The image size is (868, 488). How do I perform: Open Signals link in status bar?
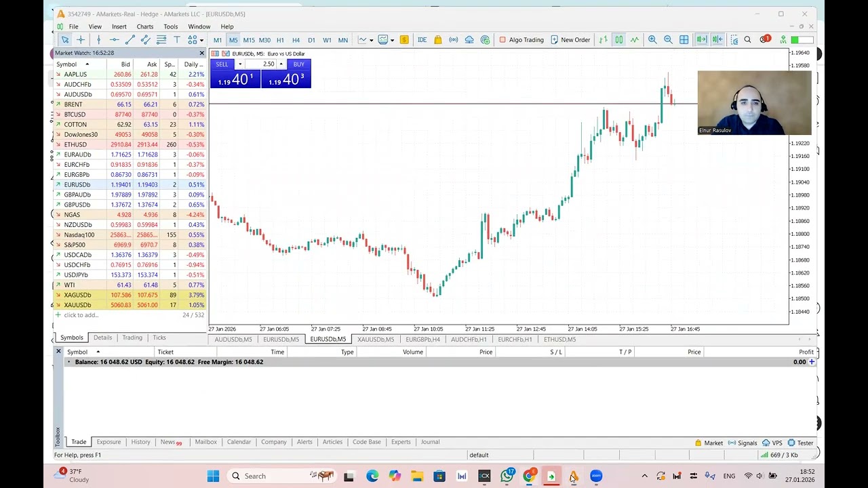coord(743,443)
